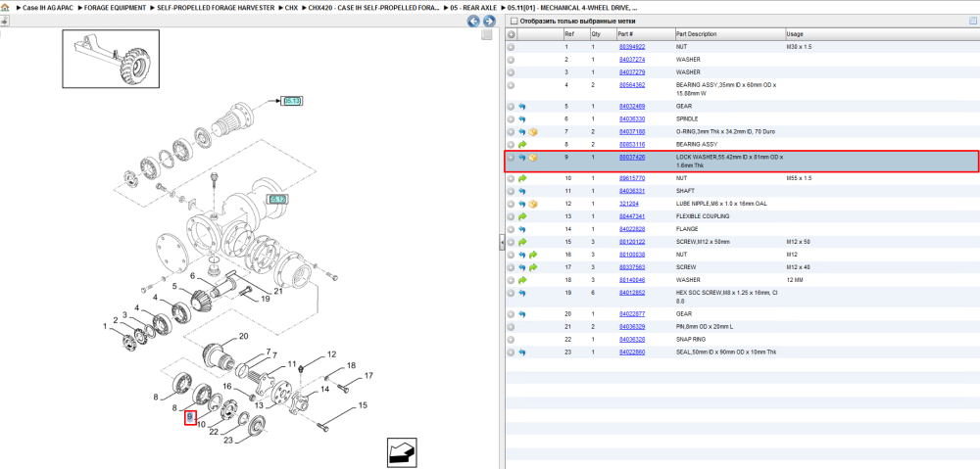Click the green arrow in SCREW M12 x 50mm row
The height and width of the screenshot is (469, 980).
tap(522, 242)
